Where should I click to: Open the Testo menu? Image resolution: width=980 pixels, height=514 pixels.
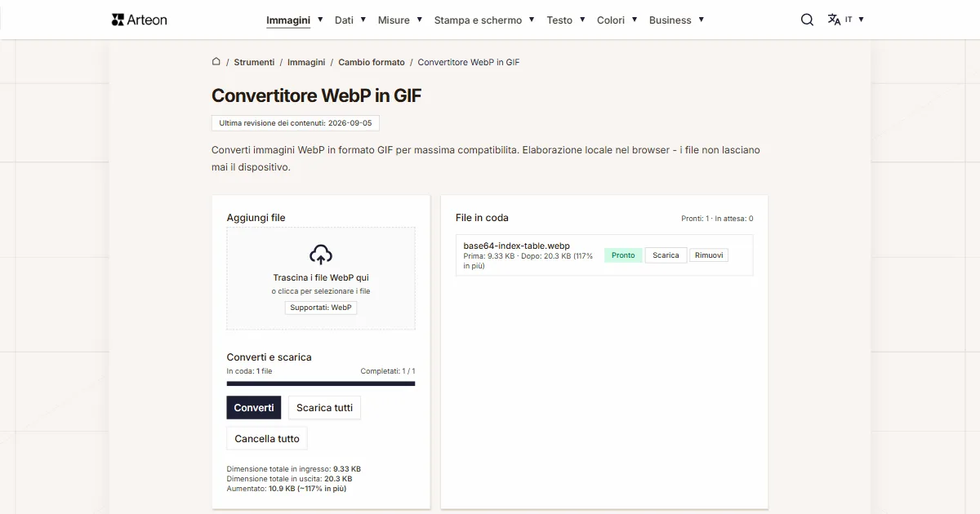pyautogui.click(x=559, y=20)
